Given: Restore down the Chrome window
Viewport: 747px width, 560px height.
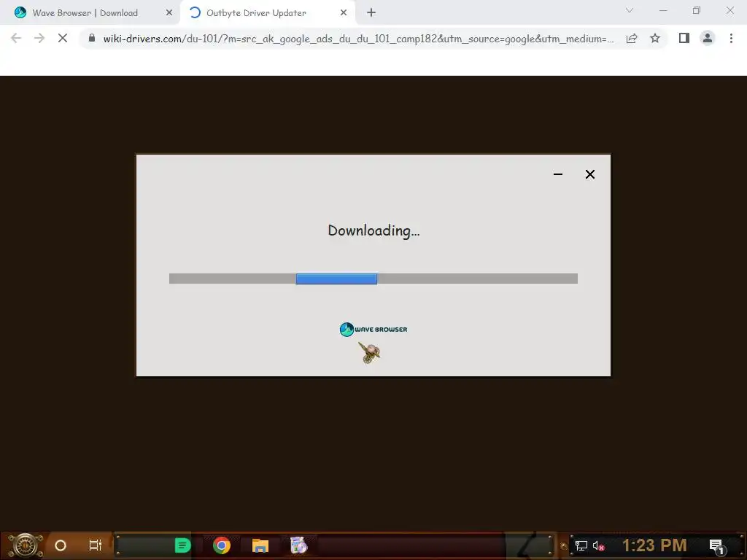Looking at the screenshot, I should coord(697,10).
